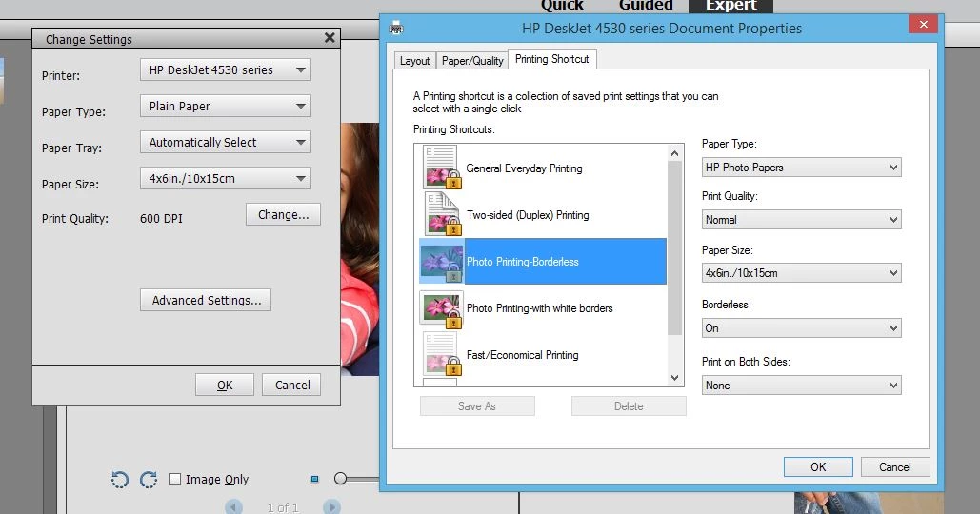Select General Everyday Printing text in list
Screen dimensions: 980x514
524,168
